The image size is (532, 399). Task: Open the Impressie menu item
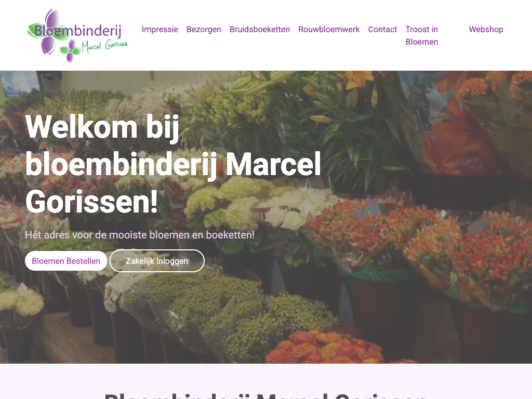pyautogui.click(x=160, y=30)
